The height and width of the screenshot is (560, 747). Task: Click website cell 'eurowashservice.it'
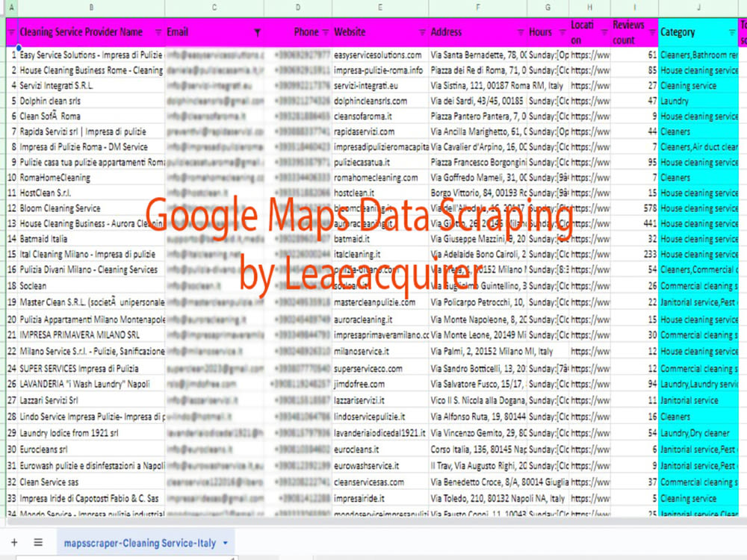[380, 465]
